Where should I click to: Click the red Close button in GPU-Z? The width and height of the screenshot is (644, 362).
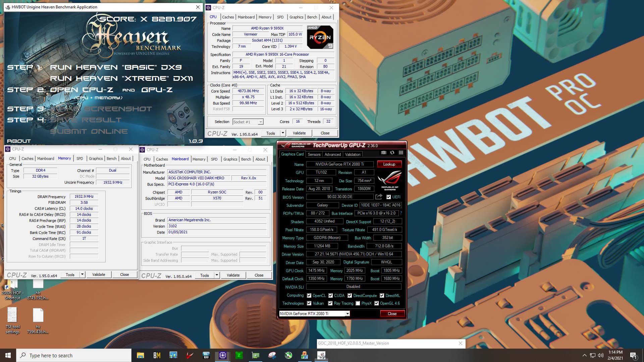click(x=392, y=314)
